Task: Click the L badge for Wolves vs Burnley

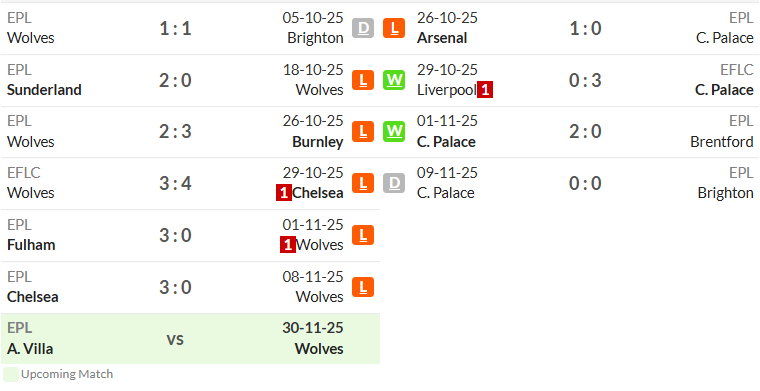Action: pyautogui.click(x=363, y=131)
